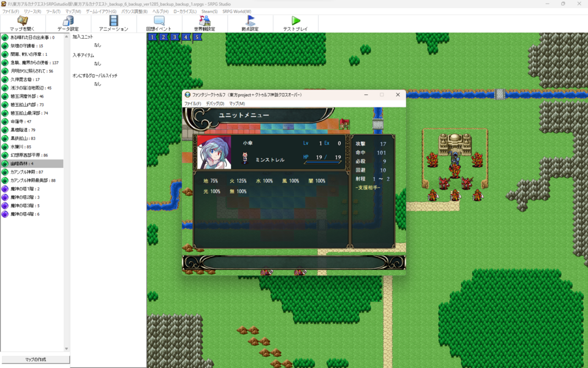This screenshot has height=368, width=588.
Task: Click the map list scroll down arrow
Action: coord(66,349)
